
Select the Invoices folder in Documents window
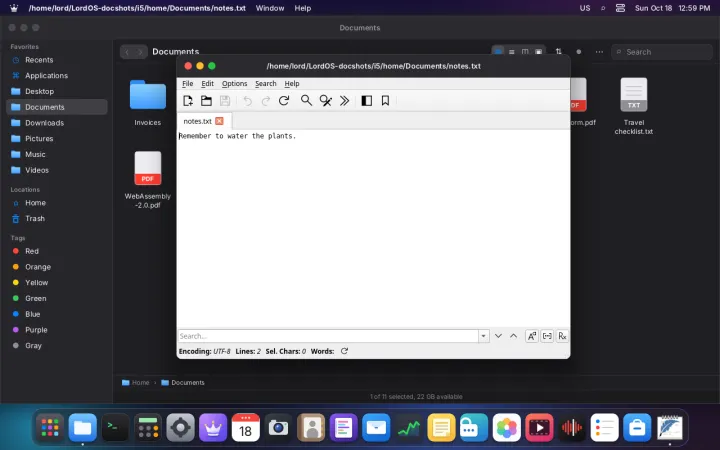(147, 102)
